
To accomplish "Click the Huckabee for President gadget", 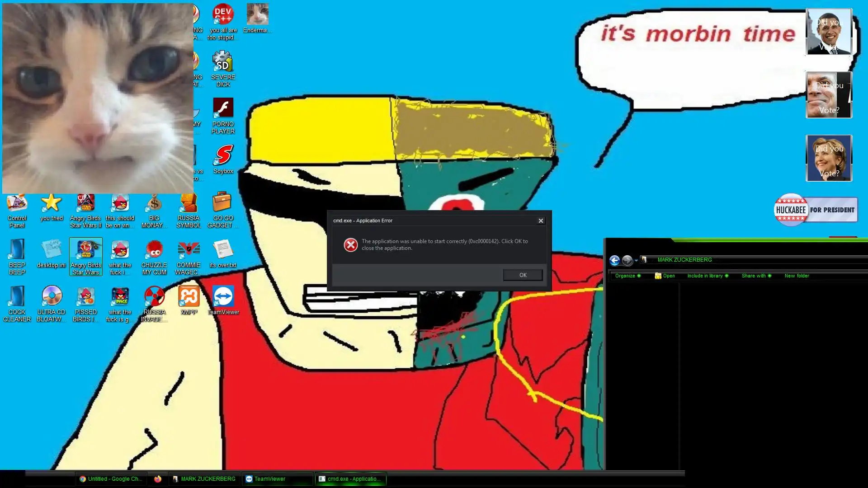I will click(x=815, y=210).
